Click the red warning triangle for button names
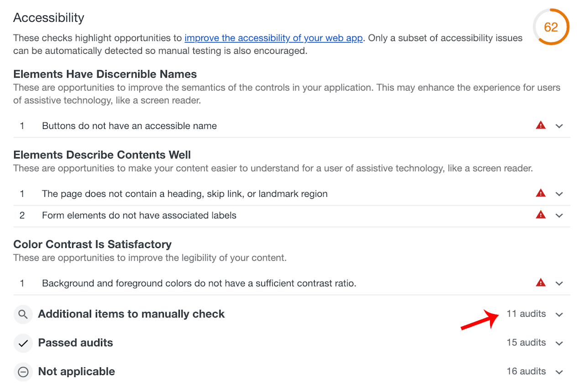 pyautogui.click(x=541, y=125)
